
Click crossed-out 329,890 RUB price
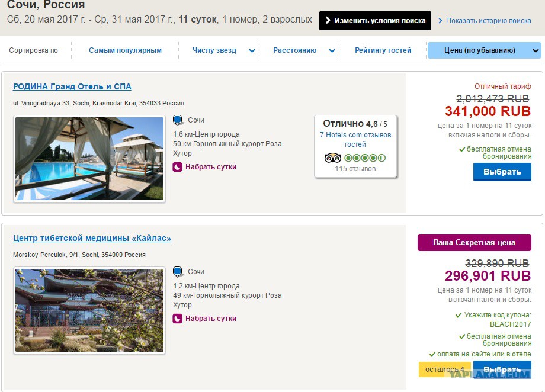point(497,264)
